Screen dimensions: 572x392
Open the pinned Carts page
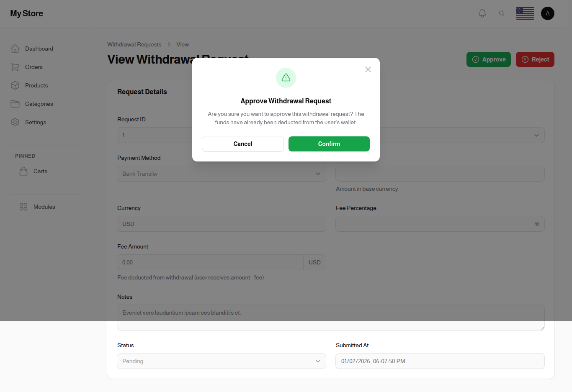40,171
